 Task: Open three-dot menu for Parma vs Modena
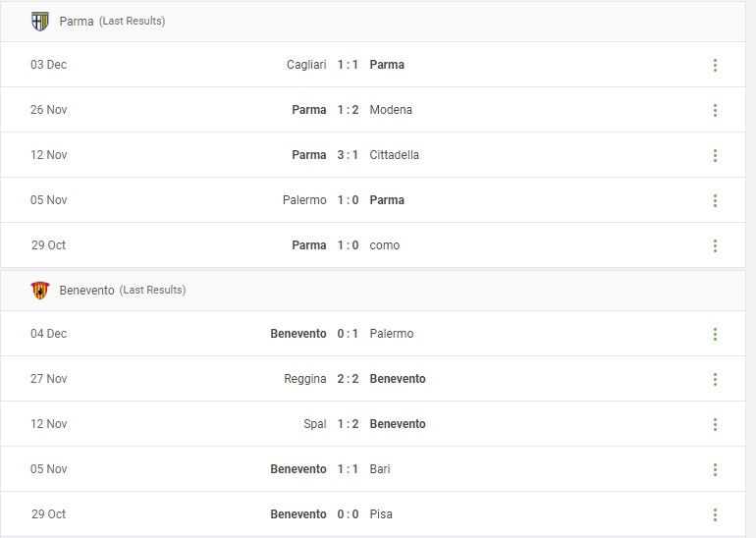[715, 110]
